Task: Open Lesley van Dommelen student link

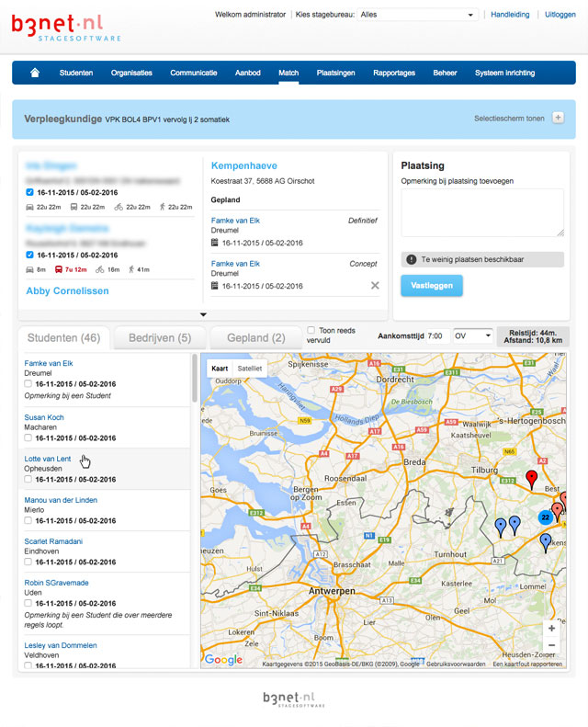Action: 61,645
